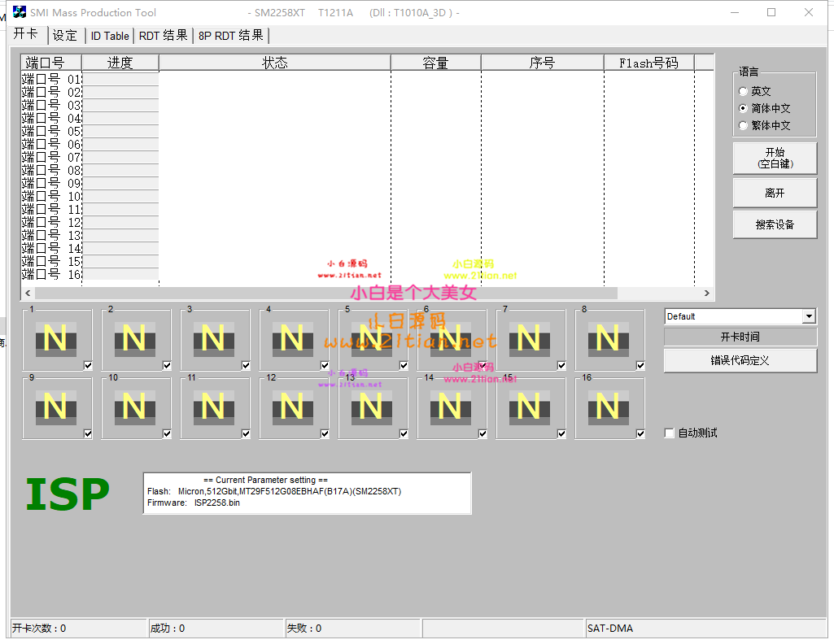Open the Default dropdown list
Image resolution: width=834 pixels, height=644 pixels.
click(x=809, y=316)
